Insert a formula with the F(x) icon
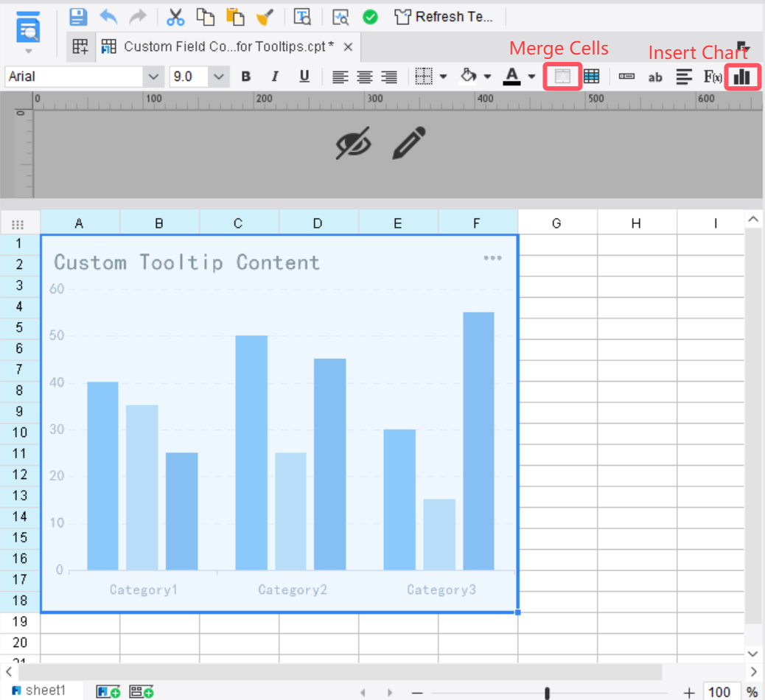This screenshot has width=765, height=700. (x=711, y=76)
